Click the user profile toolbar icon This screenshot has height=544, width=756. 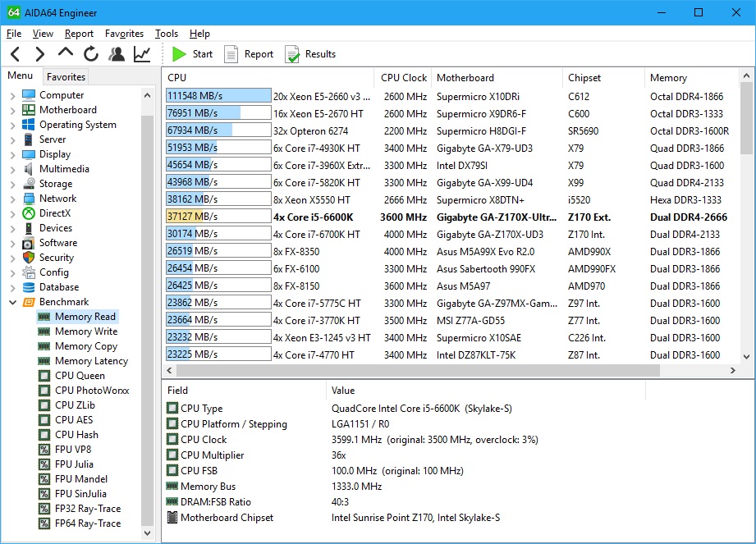(117, 54)
